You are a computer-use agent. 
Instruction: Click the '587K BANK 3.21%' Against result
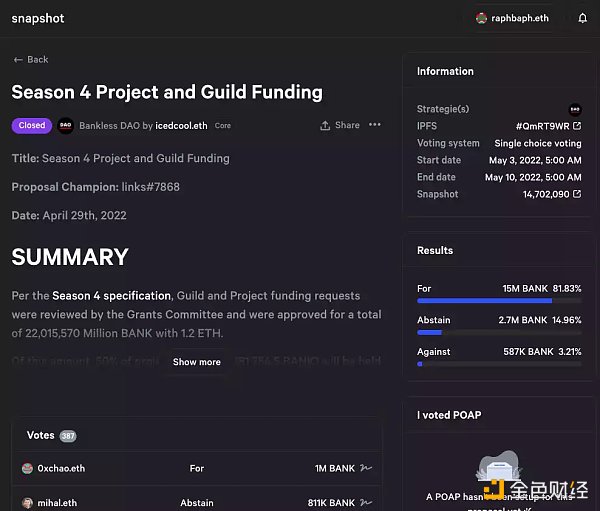pyautogui.click(x=542, y=351)
